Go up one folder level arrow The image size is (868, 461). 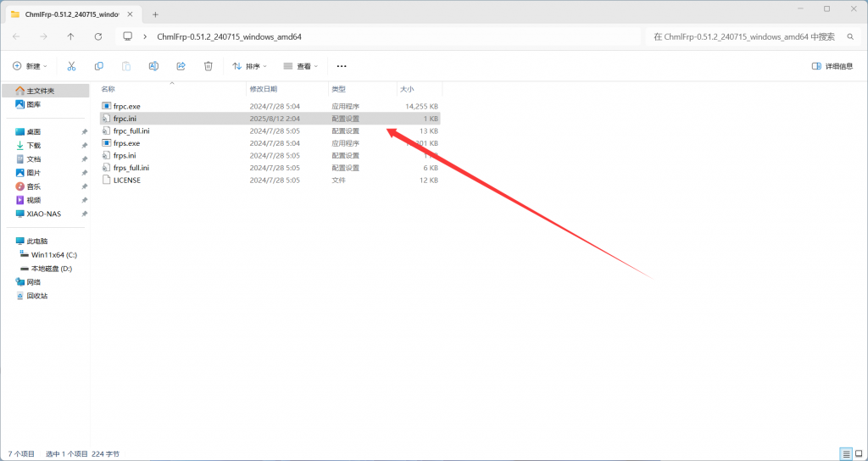coord(70,36)
